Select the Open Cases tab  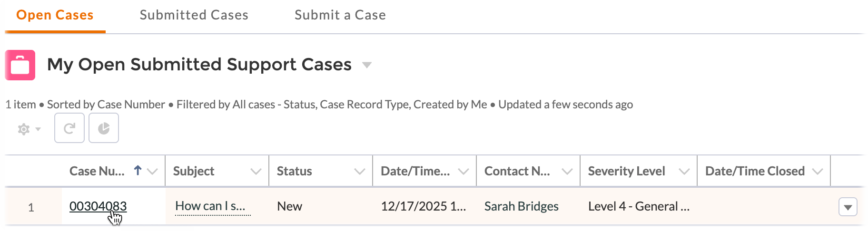pyautogui.click(x=55, y=15)
